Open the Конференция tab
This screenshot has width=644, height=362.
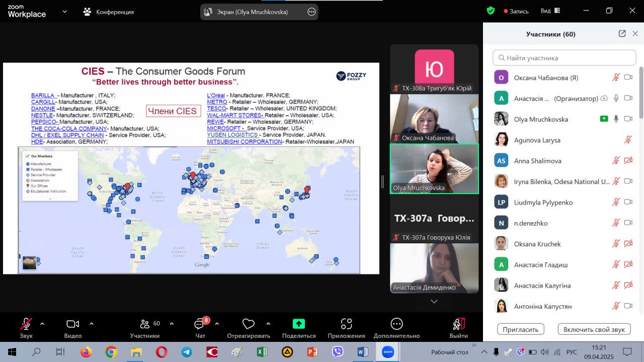[109, 12]
